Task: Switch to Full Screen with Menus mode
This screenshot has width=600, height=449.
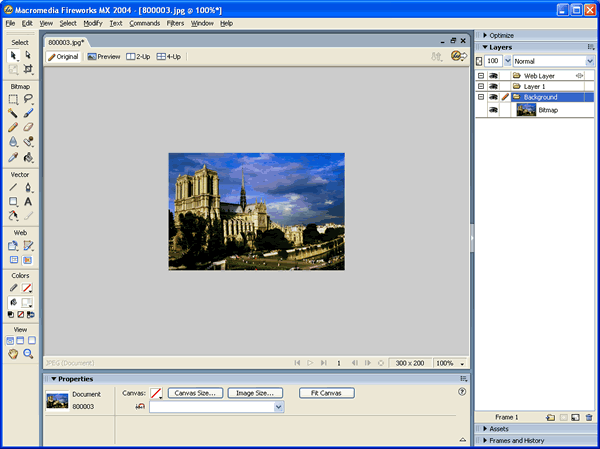Action: (x=20, y=341)
